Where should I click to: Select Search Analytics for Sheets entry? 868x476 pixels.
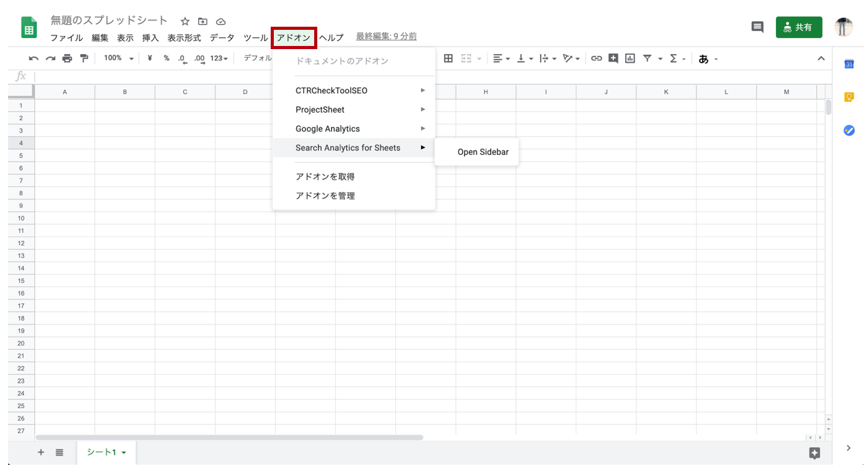tap(354, 148)
